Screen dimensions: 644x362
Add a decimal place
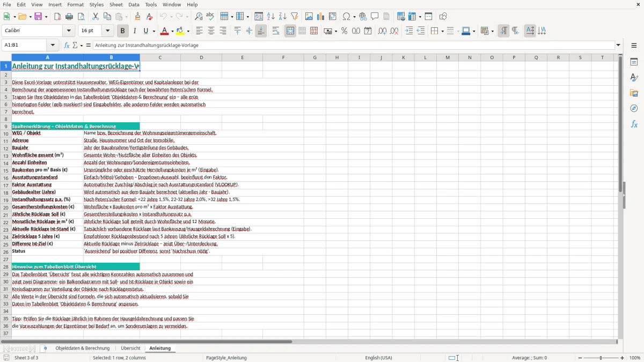point(382,31)
